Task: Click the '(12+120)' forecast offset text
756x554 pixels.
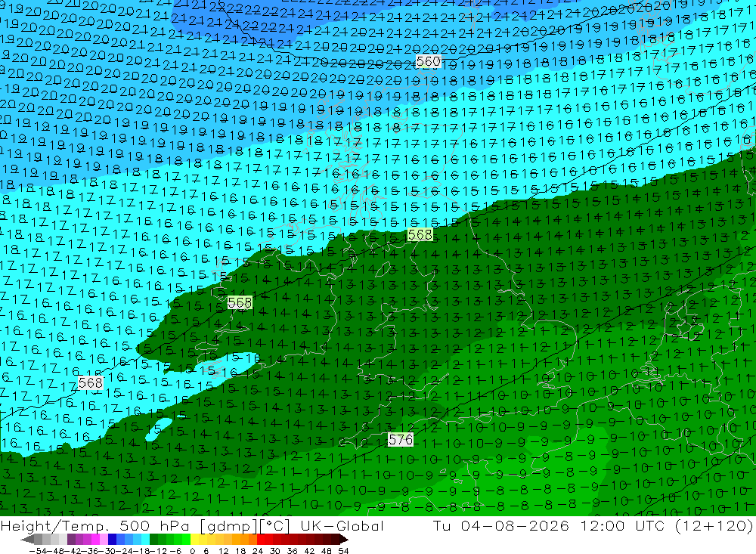Action: pyautogui.click(x=714, y=525)
